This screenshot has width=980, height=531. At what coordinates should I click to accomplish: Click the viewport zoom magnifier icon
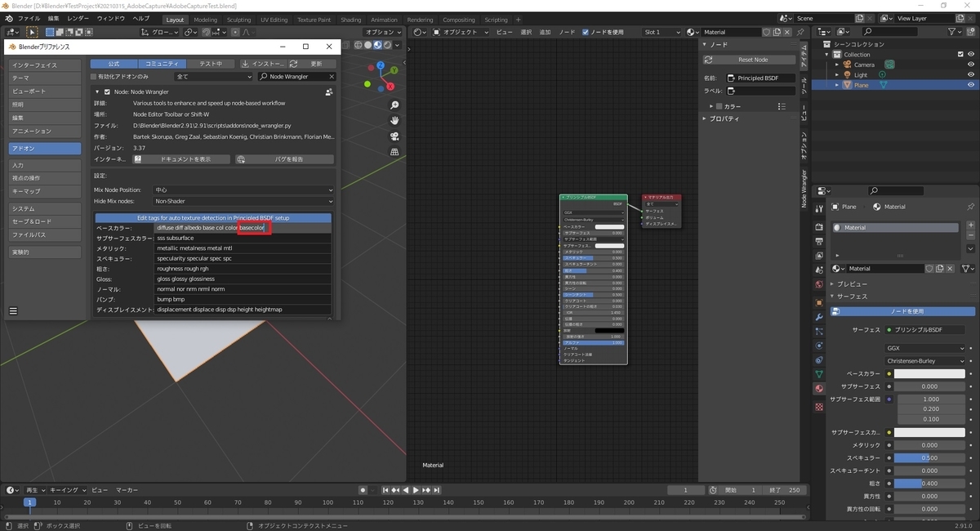(x=394, y=105)
